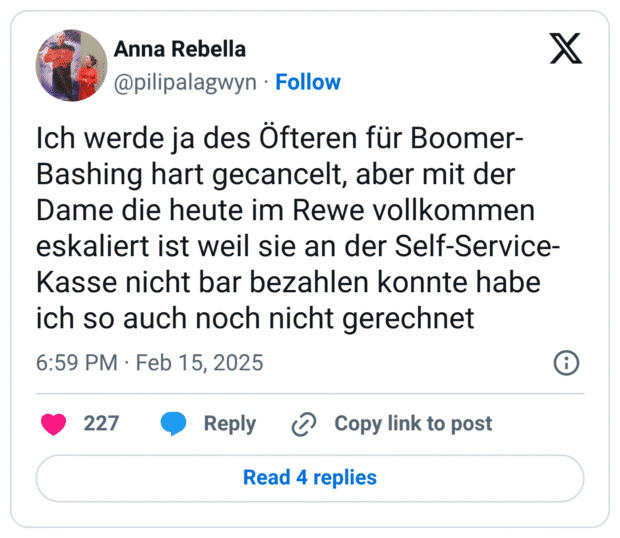Select Copy link to post text
The width and height of the screenshot is (620, 538).
click(x=413, y=424)
